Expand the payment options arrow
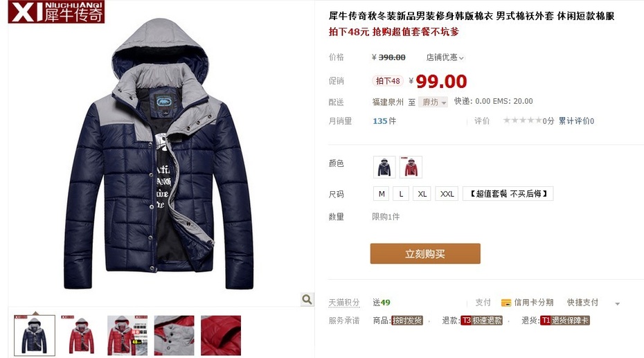644x358 pixels. point(617,304)
